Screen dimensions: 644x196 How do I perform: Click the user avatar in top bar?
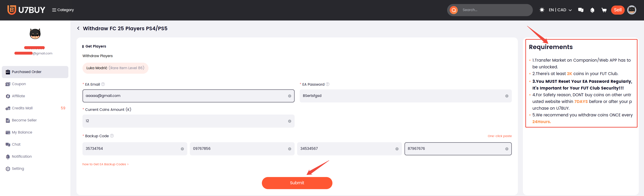pyautogui.click(x=632, y=10)
